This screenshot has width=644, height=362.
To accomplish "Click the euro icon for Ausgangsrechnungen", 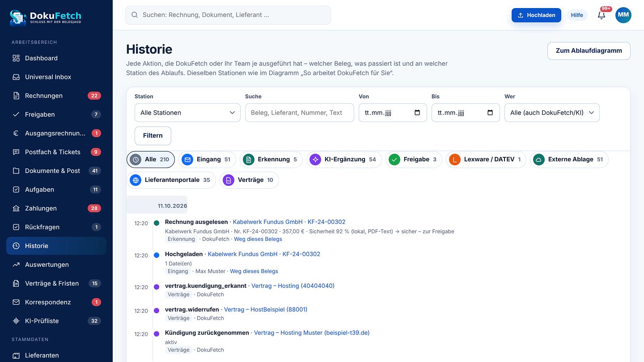I will pyautogui.click(x=16, y=133).
